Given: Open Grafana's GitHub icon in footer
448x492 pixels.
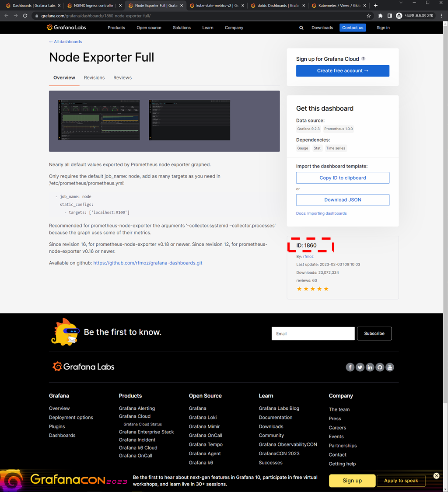Looking at the screenshot, I should pyautogui.click(x=380, y=367).
